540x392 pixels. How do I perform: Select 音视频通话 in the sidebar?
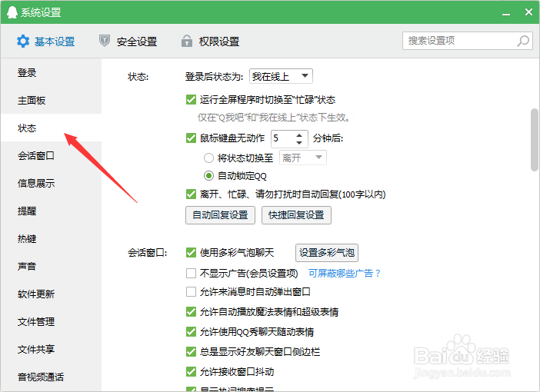coord(51,377)
